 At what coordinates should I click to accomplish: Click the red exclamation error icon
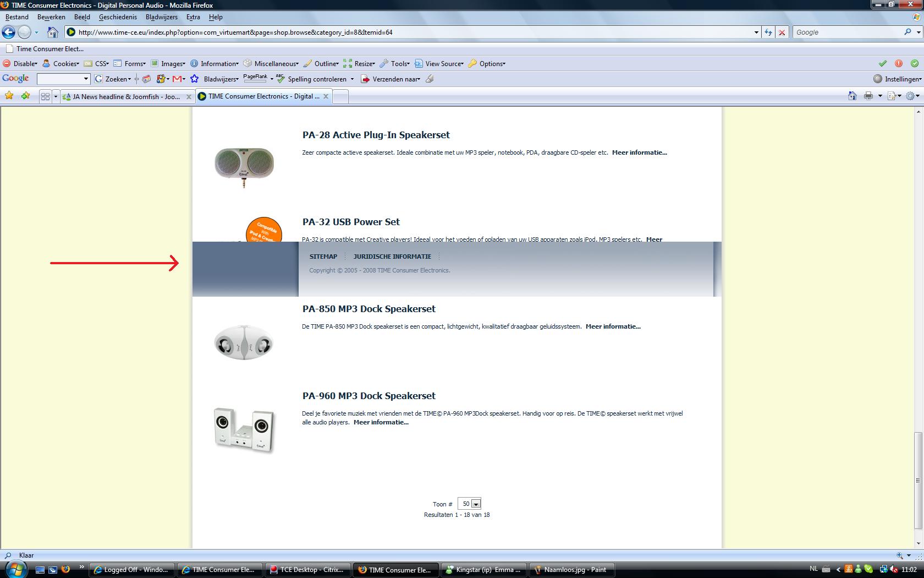[x=899, y=63]
